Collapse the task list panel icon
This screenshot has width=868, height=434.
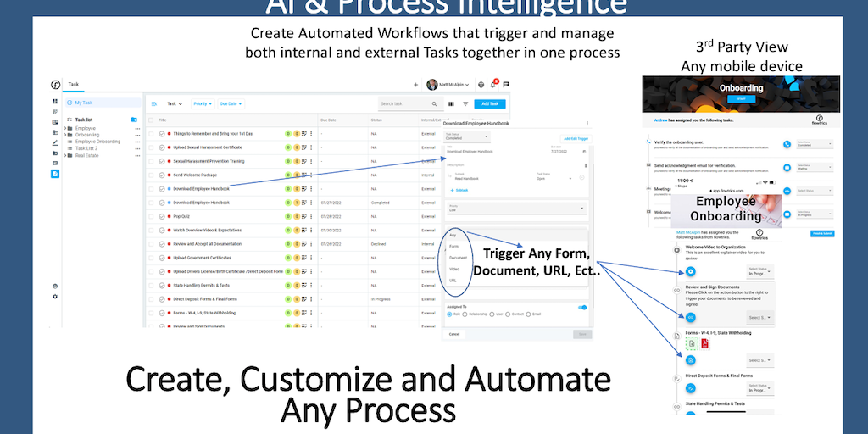click(154, 103)
